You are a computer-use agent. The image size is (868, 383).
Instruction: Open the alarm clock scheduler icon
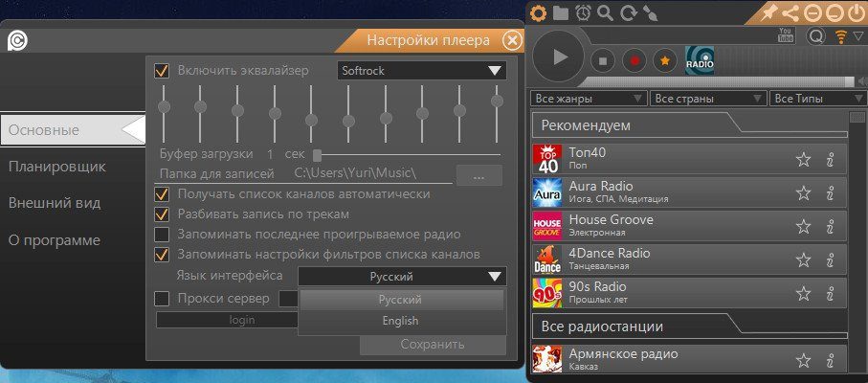click(x=583, y=12)
